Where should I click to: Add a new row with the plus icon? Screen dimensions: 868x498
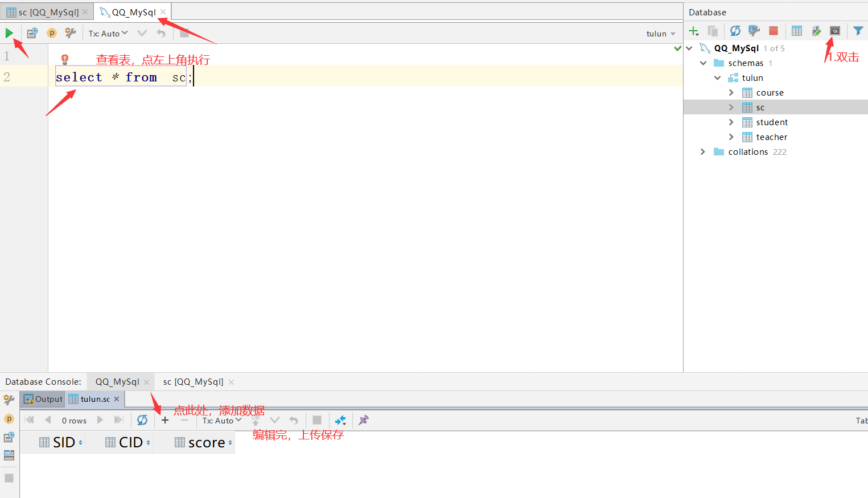pyautogui.click(x=165, y=420)
